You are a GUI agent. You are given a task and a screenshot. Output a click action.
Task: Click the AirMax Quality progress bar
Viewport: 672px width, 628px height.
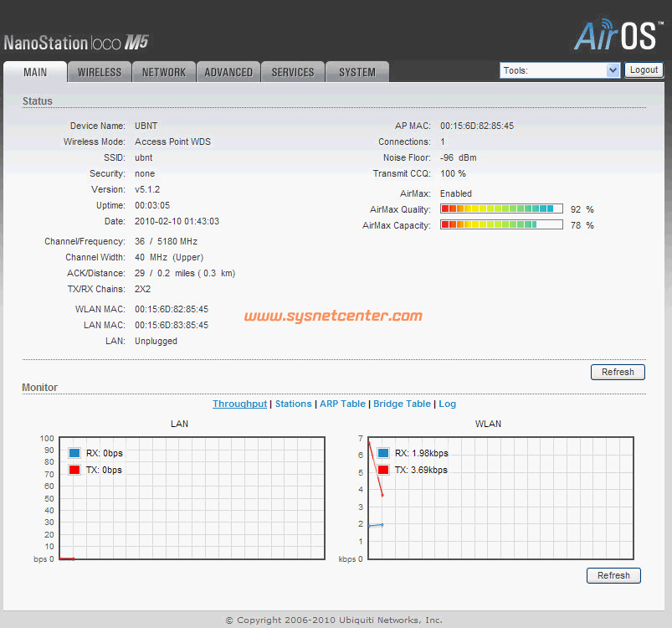coord(501,208)
